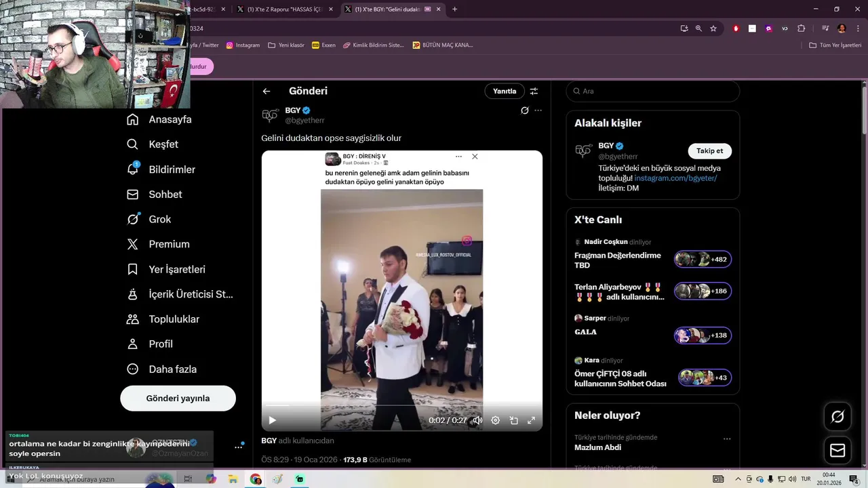Viewport: 868px width, 488px height.
Task: Open floating Grok button
Action: [x=837, y=417]
